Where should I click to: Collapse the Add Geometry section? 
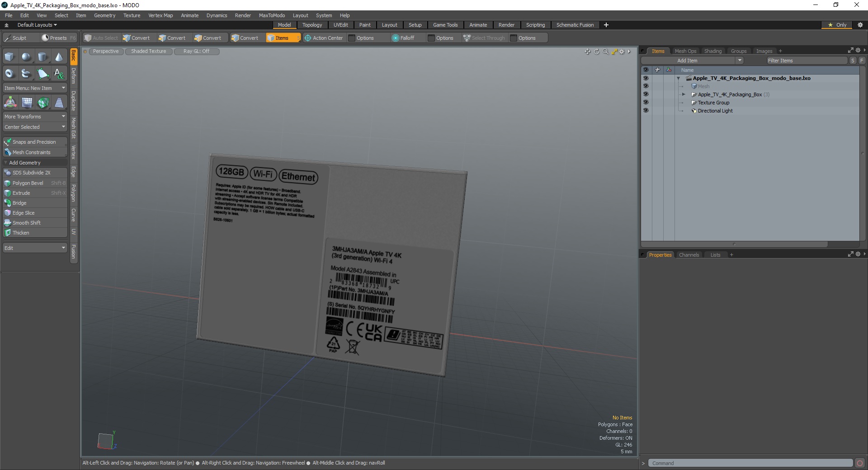point(5,163)
